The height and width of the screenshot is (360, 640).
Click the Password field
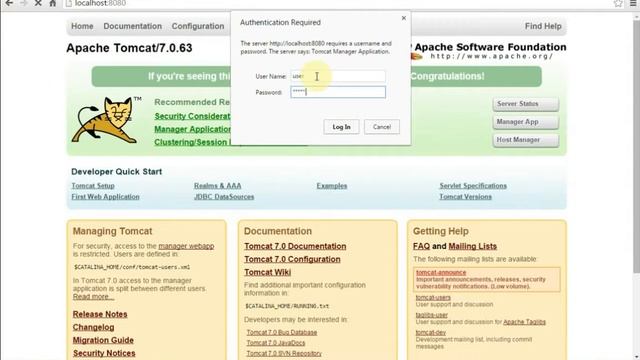[338, 92]
